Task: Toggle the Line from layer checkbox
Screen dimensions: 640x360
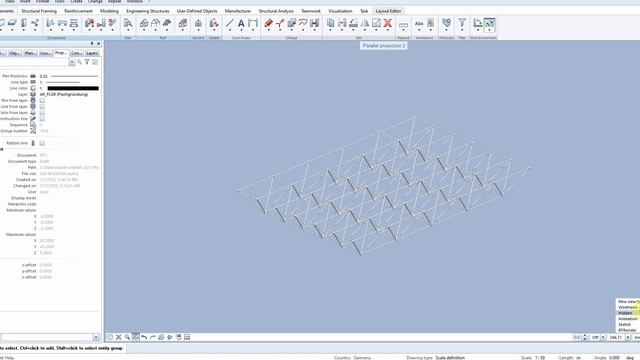Action: pyautogui.click(x=42, y=107)
